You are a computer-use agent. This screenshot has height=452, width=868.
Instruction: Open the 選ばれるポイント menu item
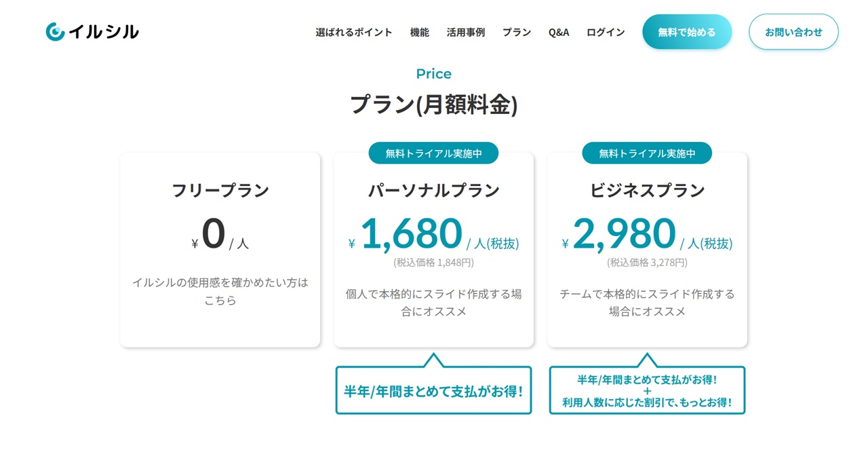[x=354, y=32]
